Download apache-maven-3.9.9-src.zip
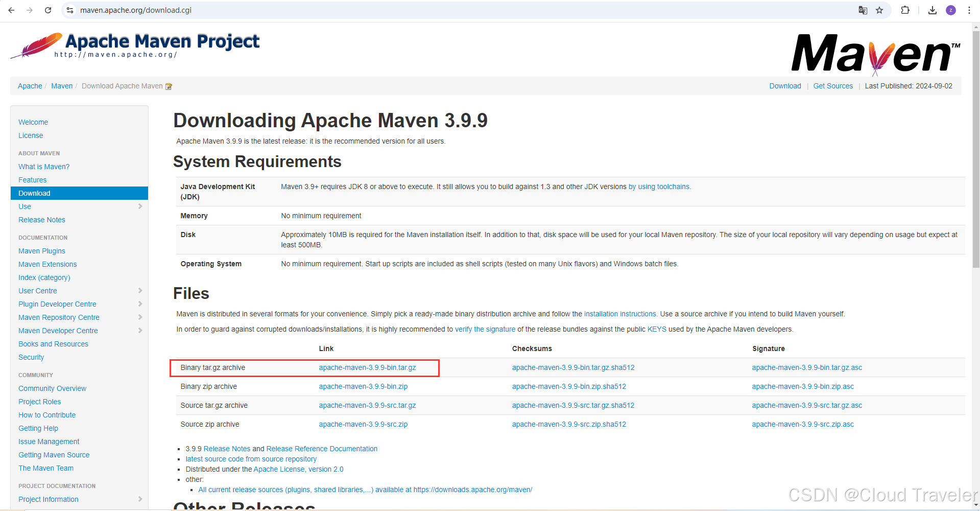This screenshot has height=511, width=980. tap(363, 424)
